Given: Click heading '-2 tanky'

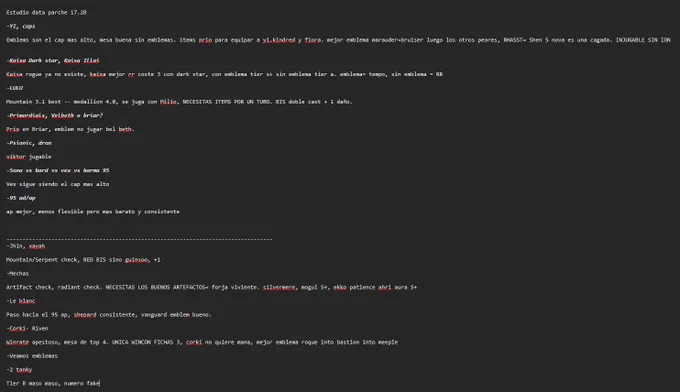Looking at the screenshot, I should 19,370.
